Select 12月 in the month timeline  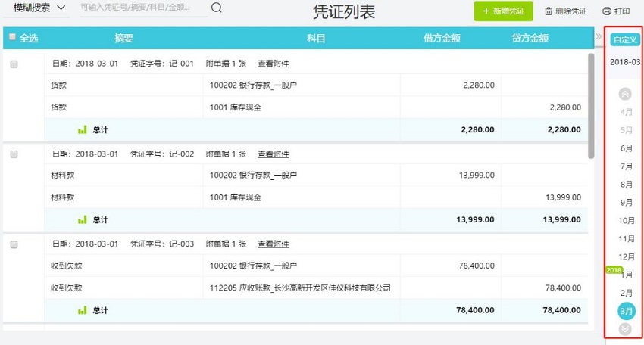627,257
